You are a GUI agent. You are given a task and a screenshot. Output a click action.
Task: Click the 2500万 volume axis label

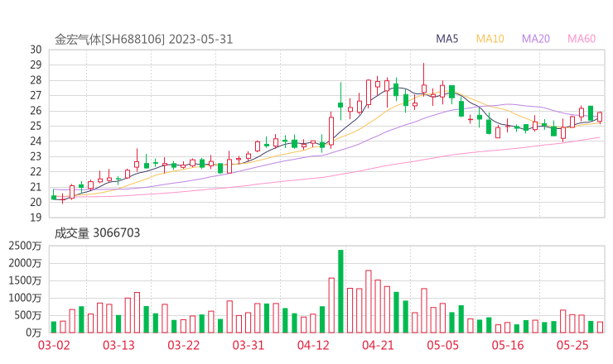pyautogui.click(x=25, y=246)
